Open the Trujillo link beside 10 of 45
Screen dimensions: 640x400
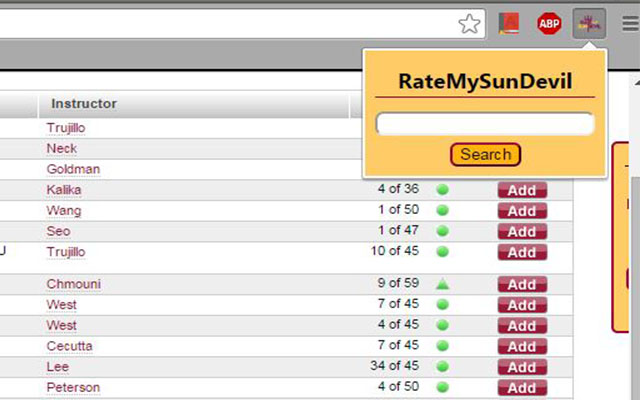(66, 252)
